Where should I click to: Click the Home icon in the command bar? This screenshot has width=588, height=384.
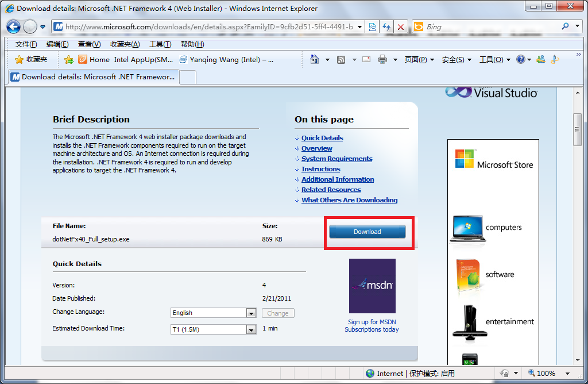click(x=314, y=59)
